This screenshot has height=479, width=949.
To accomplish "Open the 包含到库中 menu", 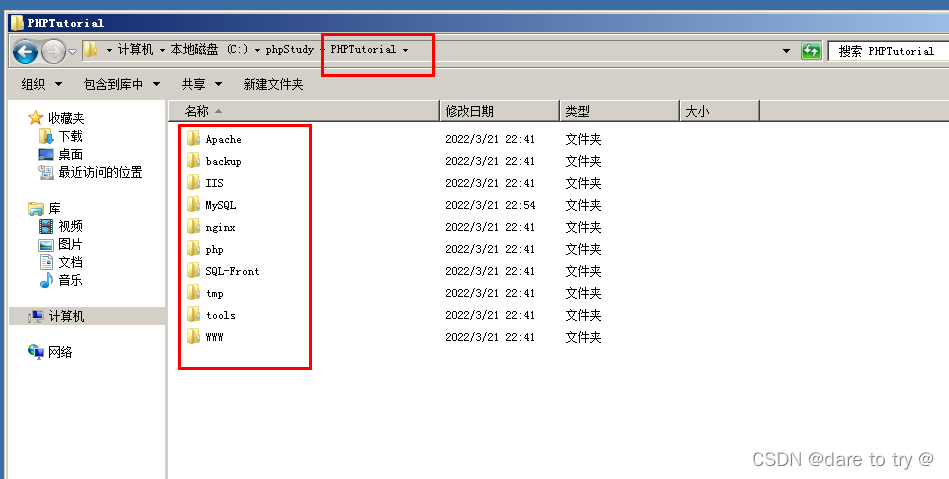I will coord(122,84).
